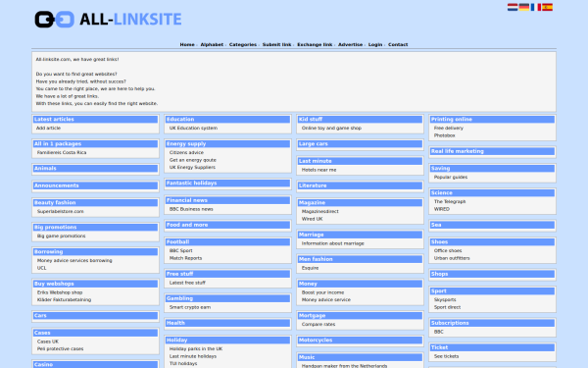Open Get an energy qoute link
The width and height of the screenshot is (588, 368).
point(193,160)
